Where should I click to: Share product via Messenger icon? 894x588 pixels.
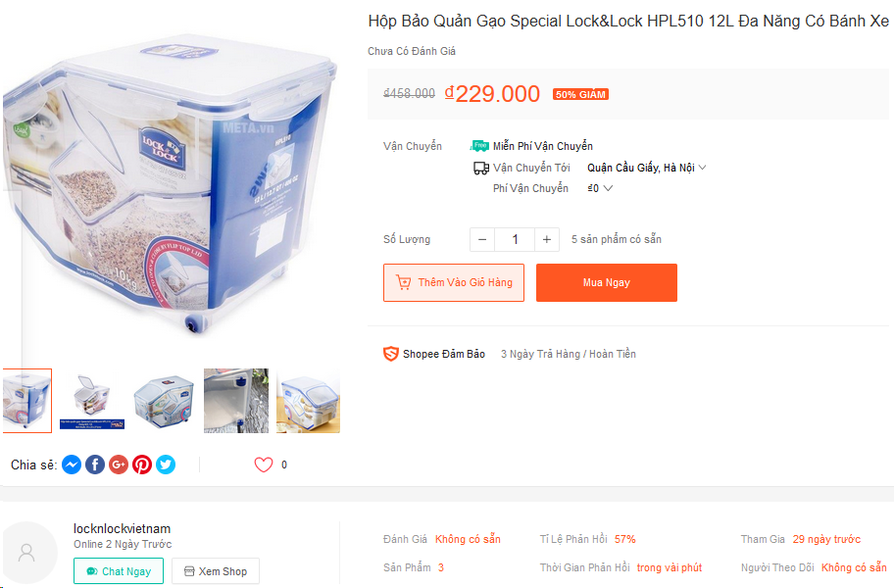pos(72,465)
